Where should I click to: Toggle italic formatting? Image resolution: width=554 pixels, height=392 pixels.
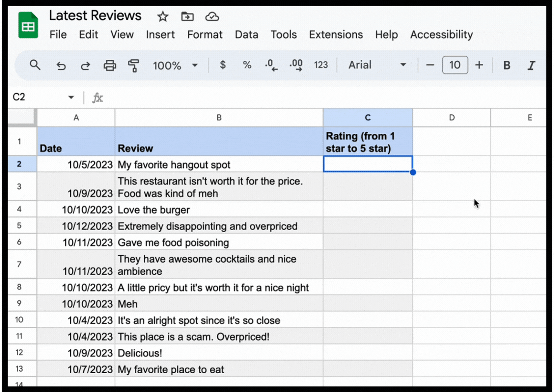point(531,65)
